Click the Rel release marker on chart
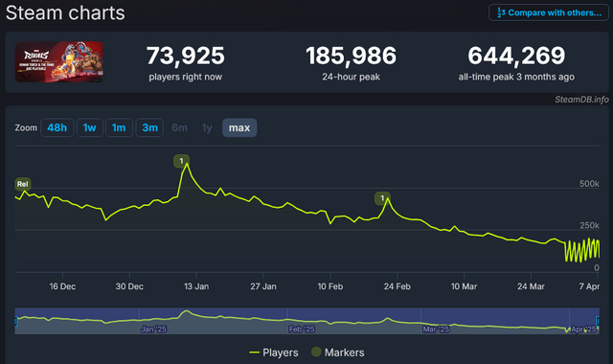Screen dimensions: 613x364 pyautogui.click(x=23, y=184)
